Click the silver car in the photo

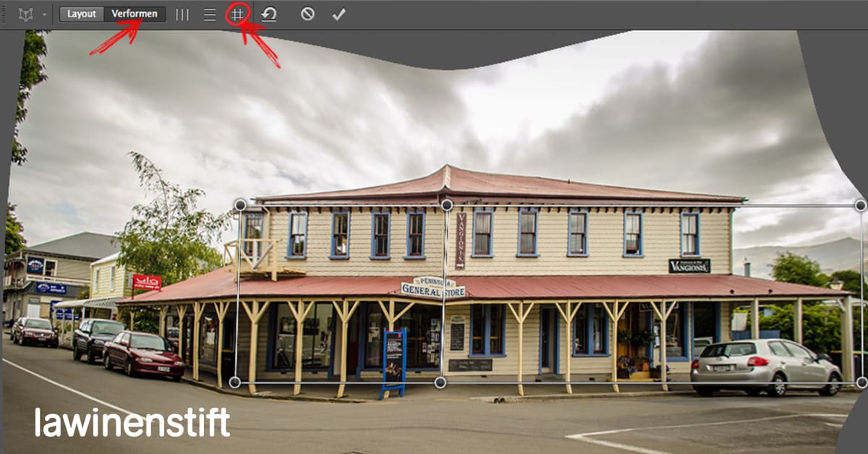pos(765,367)
